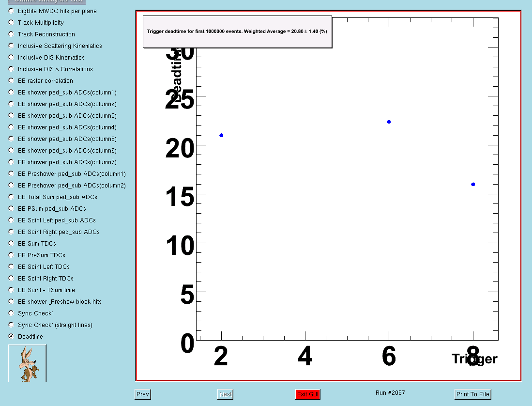Click y-axis label 10

pyautogui.click(x=180, y=246)
